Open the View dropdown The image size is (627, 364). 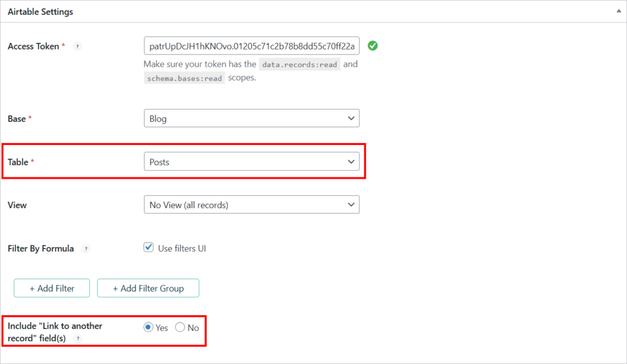tap(252, 204)
